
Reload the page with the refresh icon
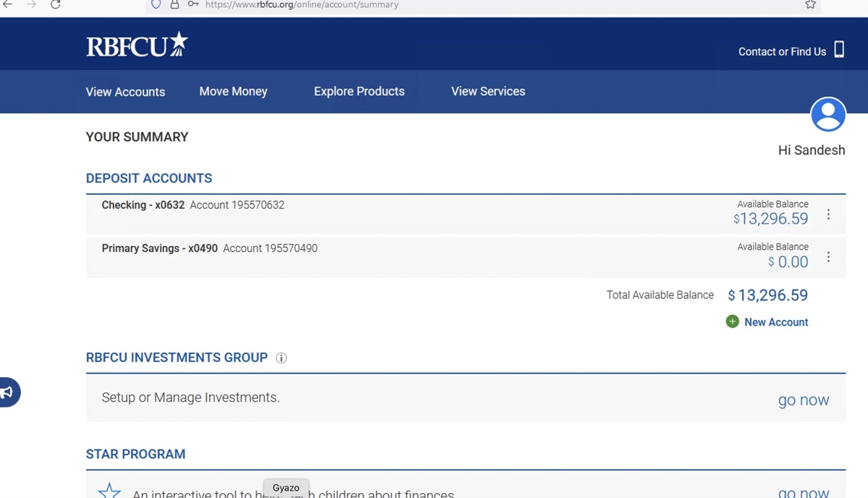click(55, 4)
